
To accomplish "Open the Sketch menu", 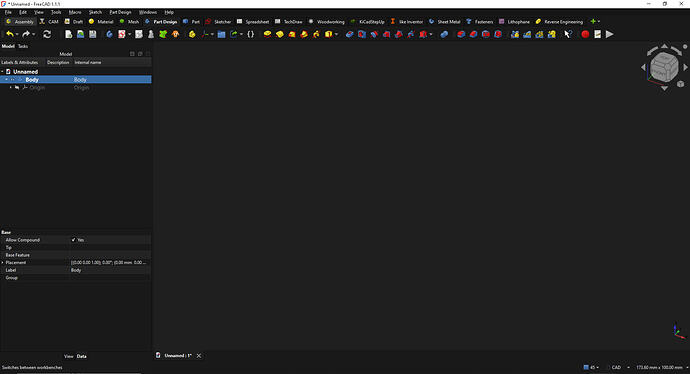I will [95, 12].
